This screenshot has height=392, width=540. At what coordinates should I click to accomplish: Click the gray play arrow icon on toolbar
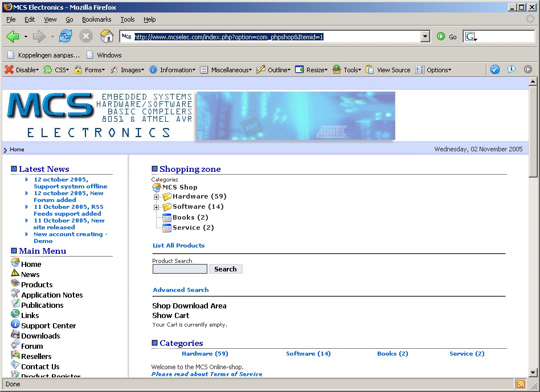point(528,69)
